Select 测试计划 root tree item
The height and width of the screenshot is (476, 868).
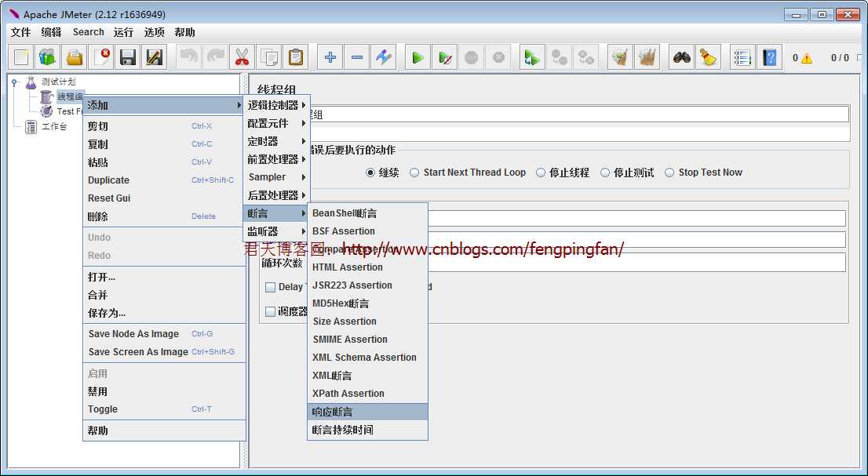click(x=58, y=82)
